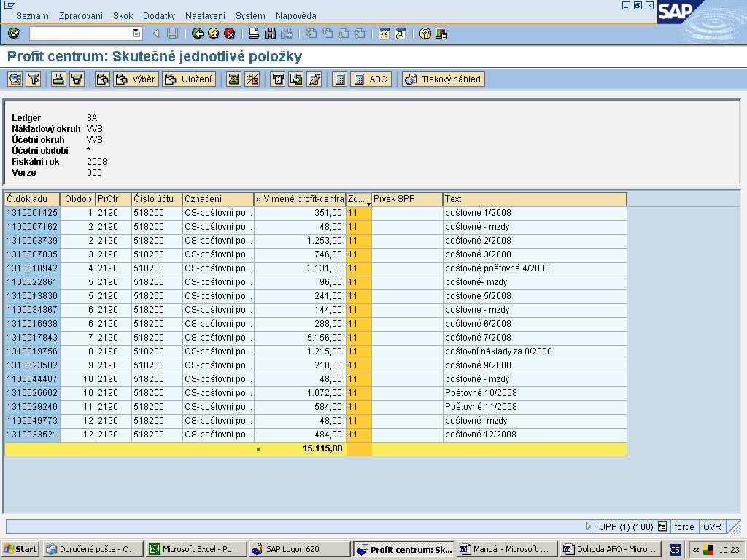Click document number 1310017843
The image size is (747, 560).
(32, 337)
